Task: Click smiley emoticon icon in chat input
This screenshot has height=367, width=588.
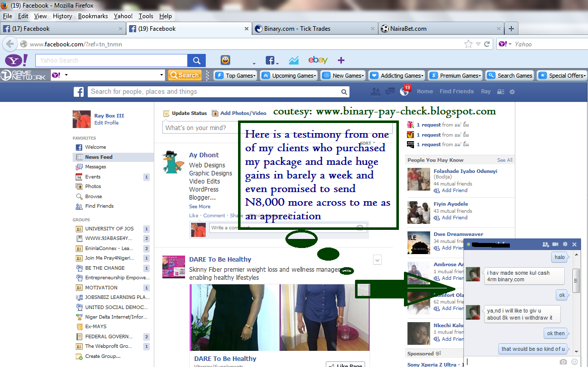Action: 574,362
